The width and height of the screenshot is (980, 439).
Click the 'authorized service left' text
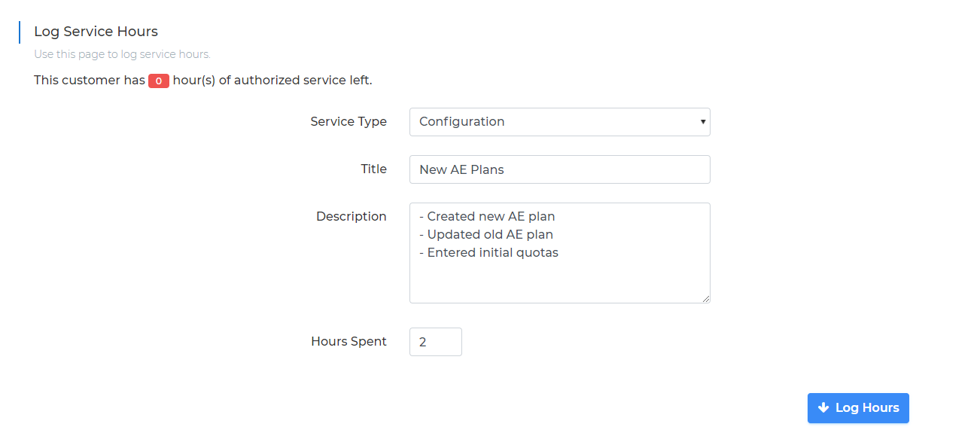303,80
